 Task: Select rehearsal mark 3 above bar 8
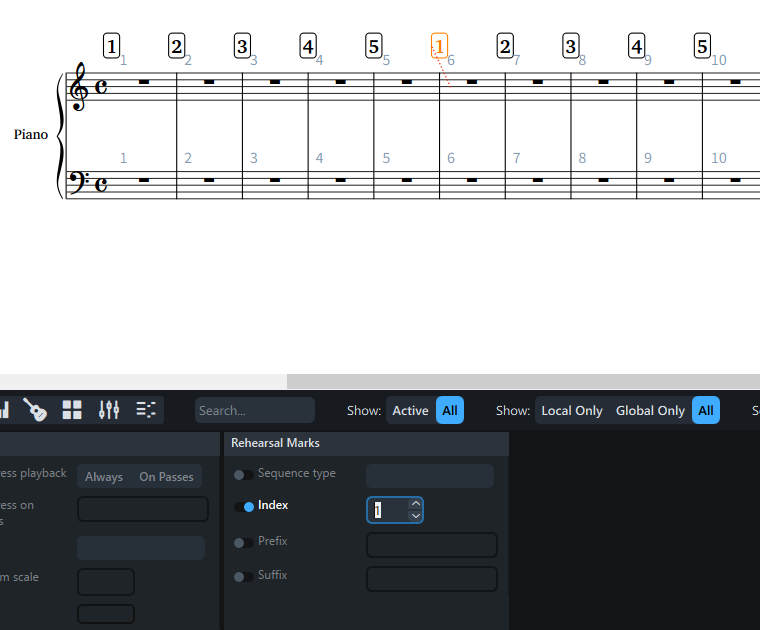pyautogui.click(x=570, y=46)
